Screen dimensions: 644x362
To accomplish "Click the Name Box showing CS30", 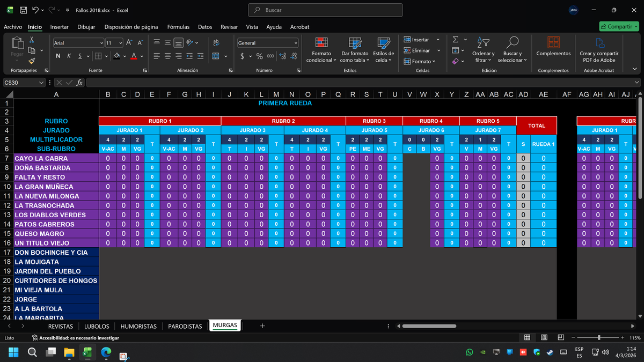I will [24, 83].
